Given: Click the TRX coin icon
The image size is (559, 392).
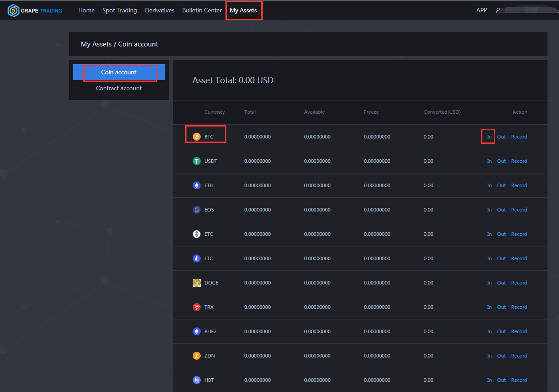Looking at the screenshot, I should pyautogui.click(x=197, y=307).
